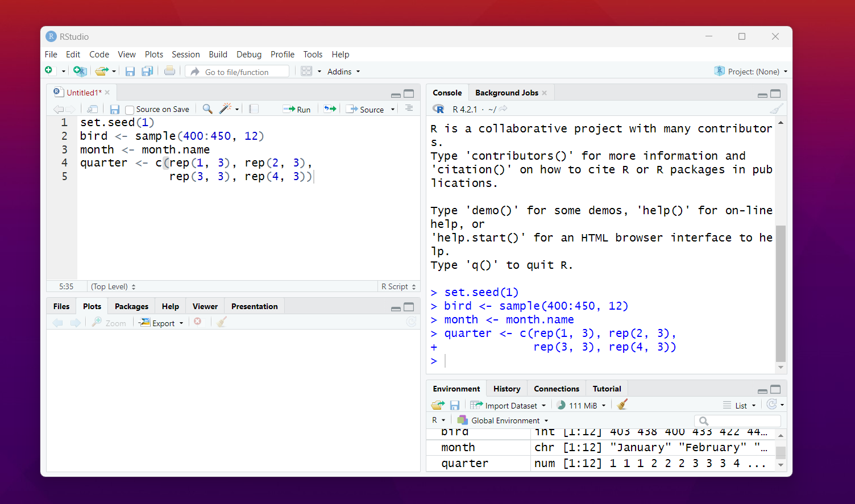The image size is (855, 504).
Task: Click the Open File folder icon
Action: [101, 71]
